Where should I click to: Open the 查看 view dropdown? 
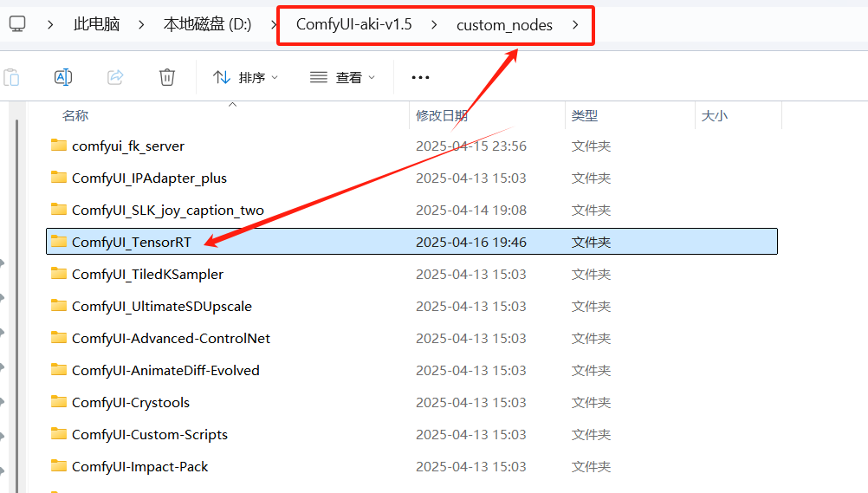point(343,78)
